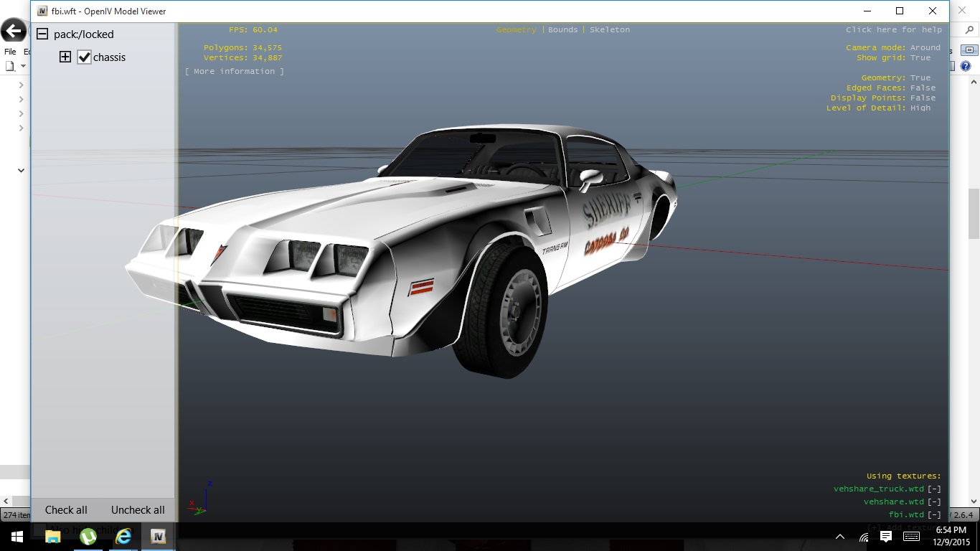980x551 pixels.
Task: Click the OpenIV taskbar icon
Action: pyautogui.click(x=159, y=536)
